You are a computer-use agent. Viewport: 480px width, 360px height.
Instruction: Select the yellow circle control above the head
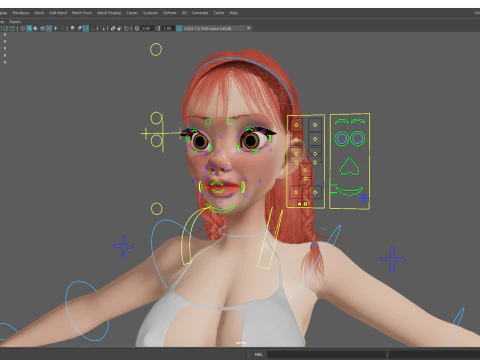tap(156, 49)
